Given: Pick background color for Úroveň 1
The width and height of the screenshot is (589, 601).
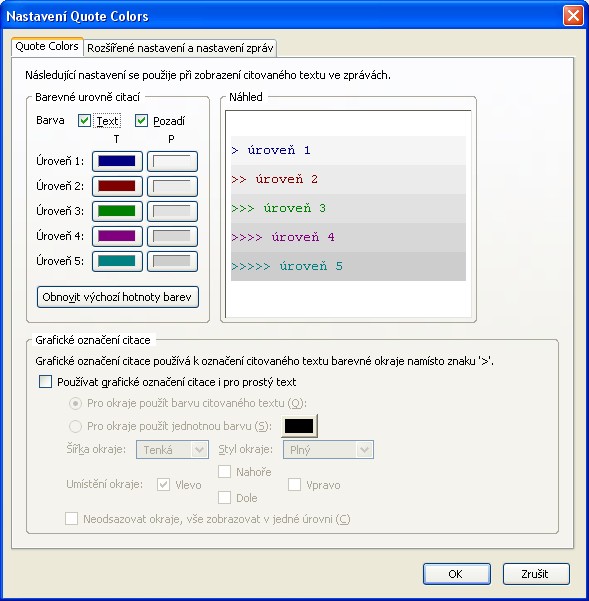Looking at the screenshot, I should tap(172, 161).
